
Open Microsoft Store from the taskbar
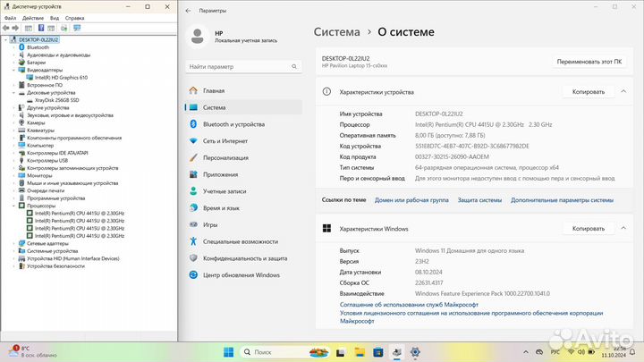(377, 352)
